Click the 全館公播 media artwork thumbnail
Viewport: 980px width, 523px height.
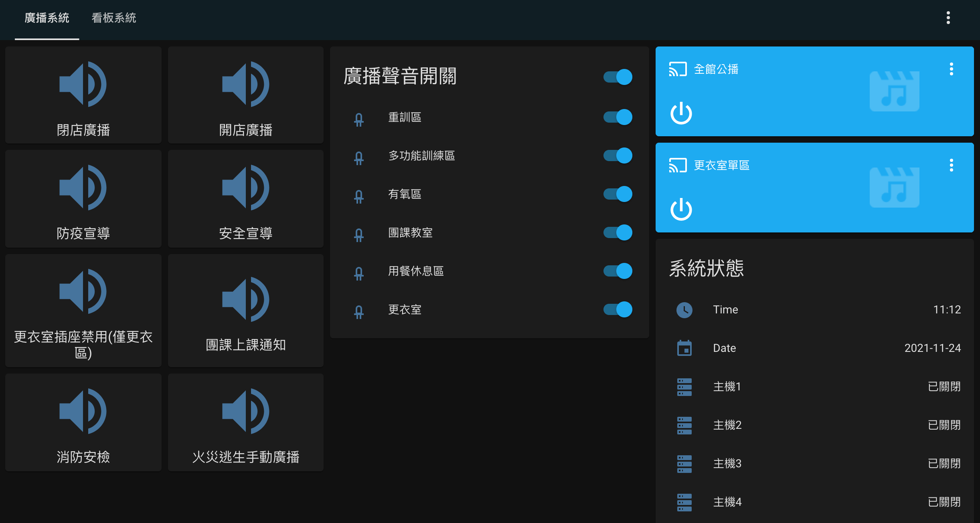pyautogui.click(x=894, y=91)
